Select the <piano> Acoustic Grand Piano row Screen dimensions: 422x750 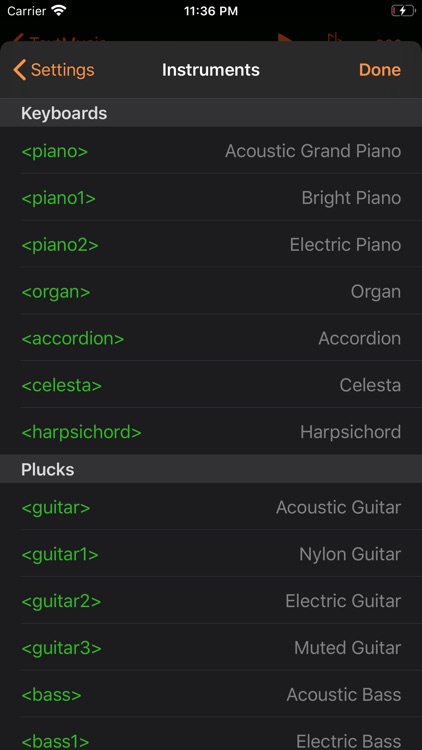[211, 151]
